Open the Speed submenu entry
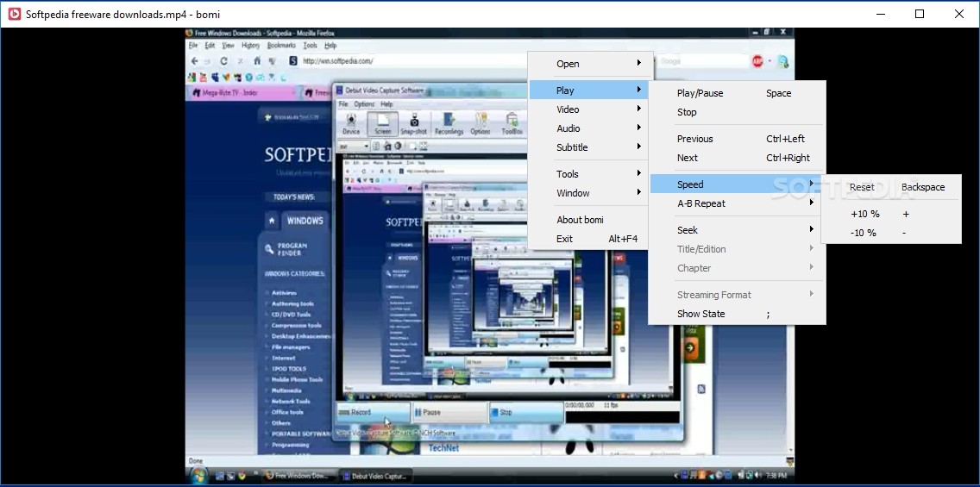 tap(737, 184)
